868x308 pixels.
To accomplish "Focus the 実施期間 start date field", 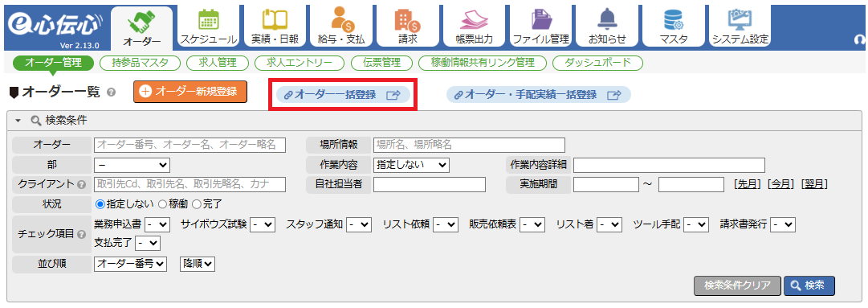I will pyautogui.click(x=606, y=184).
